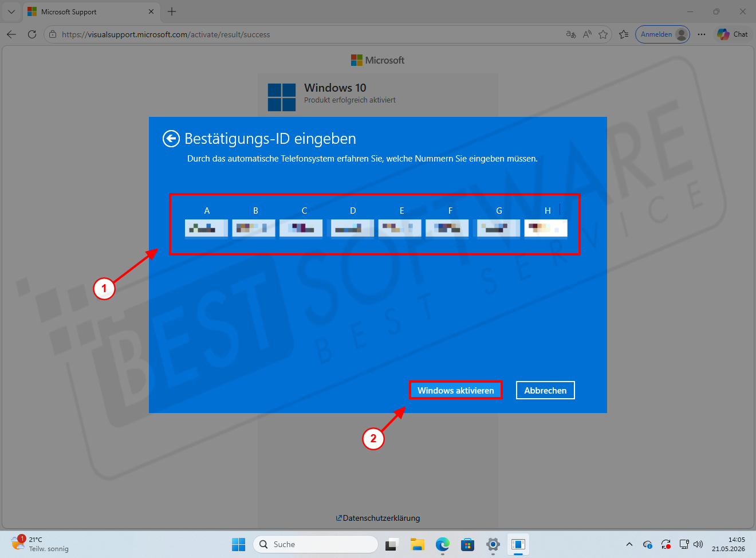Expand the tab actions dropdown

(11, 11)
